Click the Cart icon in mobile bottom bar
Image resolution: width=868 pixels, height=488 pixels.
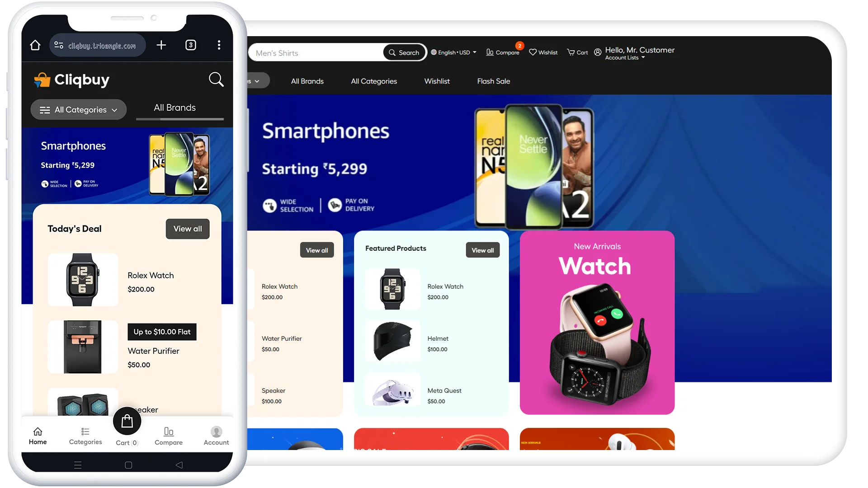pyautogui.click(x=127, y=421)
